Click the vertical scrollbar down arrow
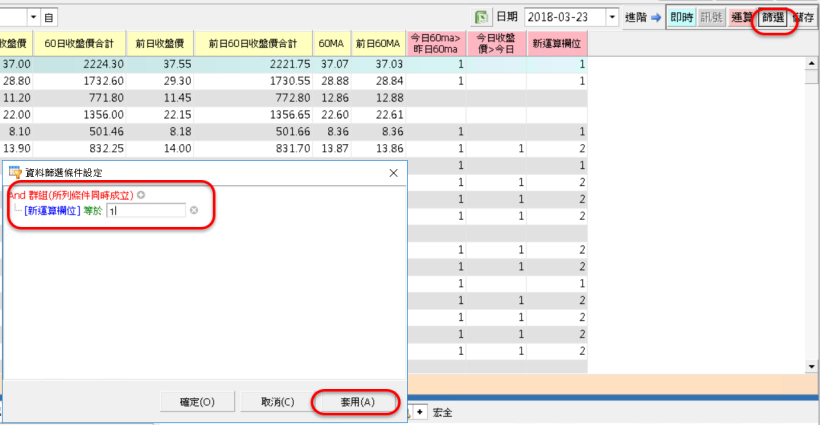820x425 pixels. tap(811, 366)
